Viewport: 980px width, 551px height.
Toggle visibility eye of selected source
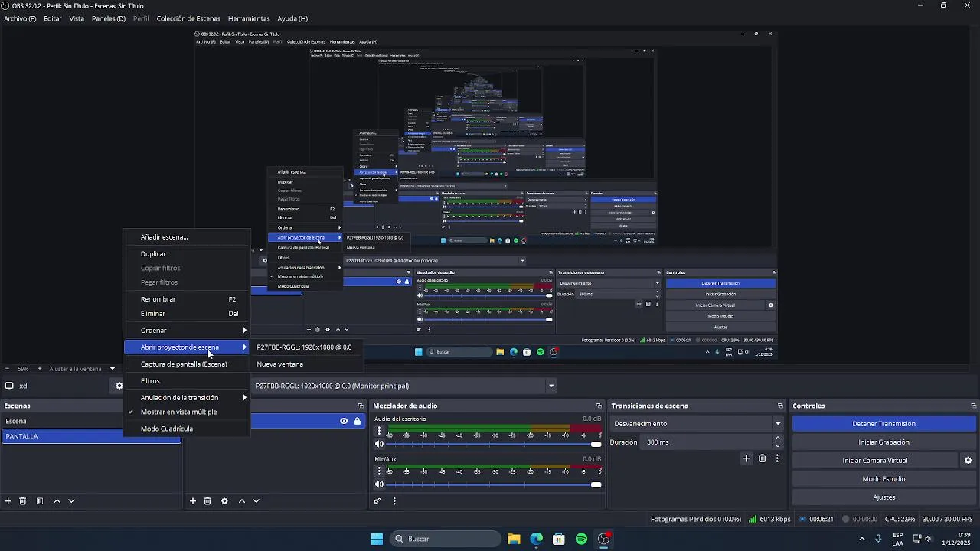click(x=344, y=421)
